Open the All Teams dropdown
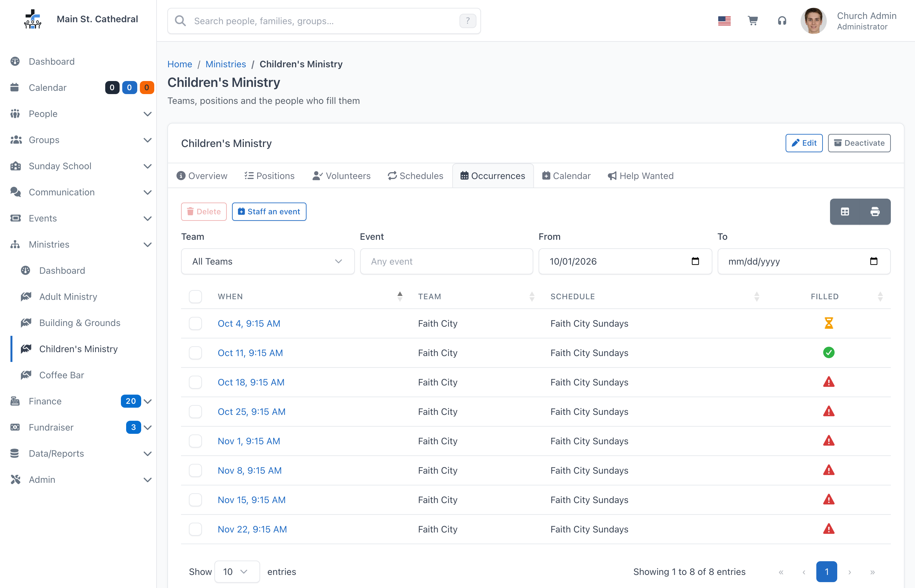This screenshot has width=915, height=588. click(268, 261)
